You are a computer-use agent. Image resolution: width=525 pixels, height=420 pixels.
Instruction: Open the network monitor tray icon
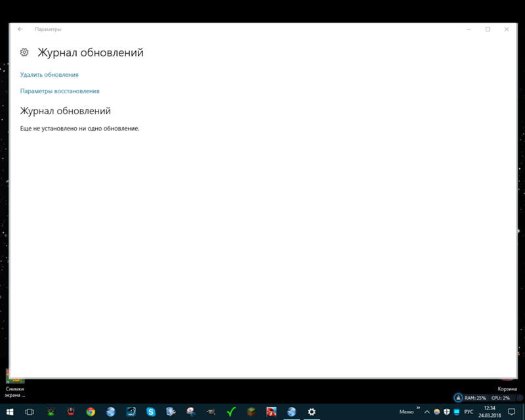(457, 412)
